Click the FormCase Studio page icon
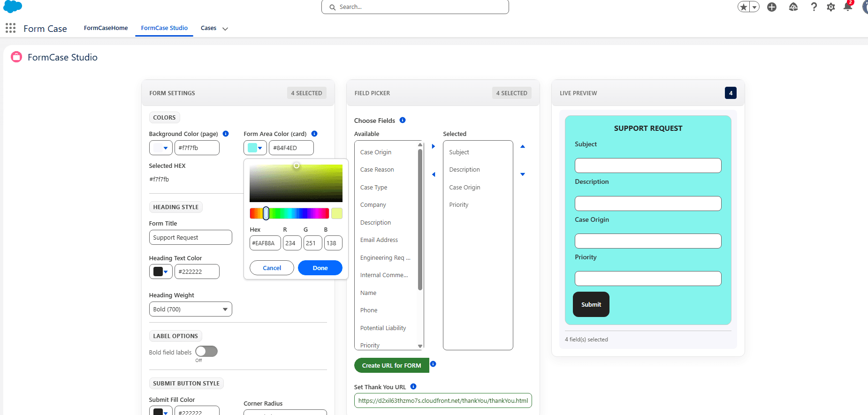 coord(16,57)
